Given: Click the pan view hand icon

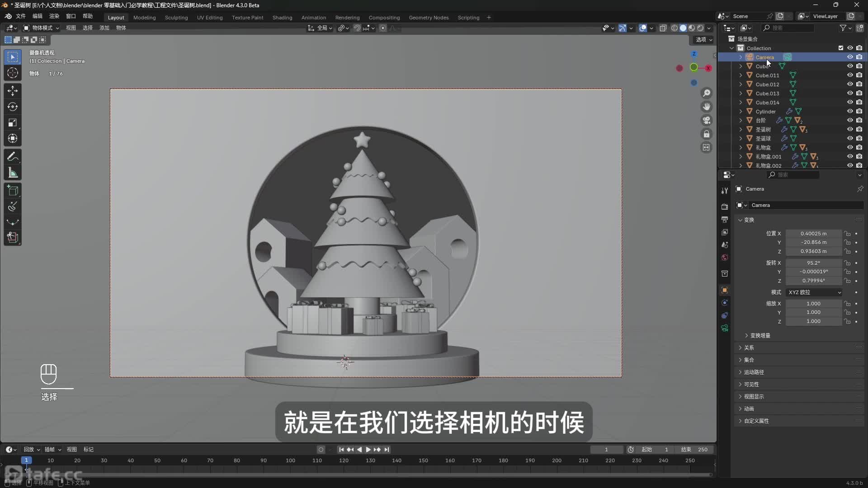Looking at the screenshot, I should tap(706, 107).
